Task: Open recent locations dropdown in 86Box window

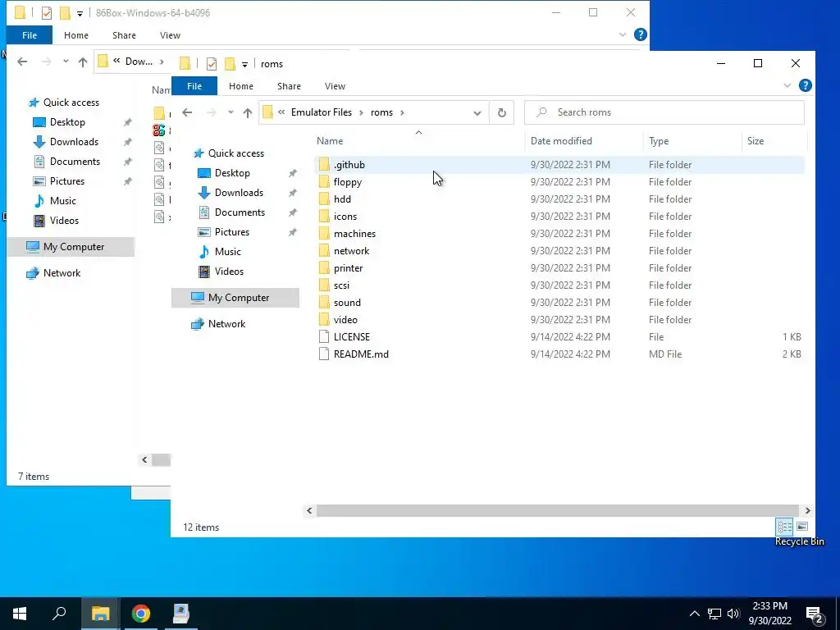Action: click(x=66, y=62)
